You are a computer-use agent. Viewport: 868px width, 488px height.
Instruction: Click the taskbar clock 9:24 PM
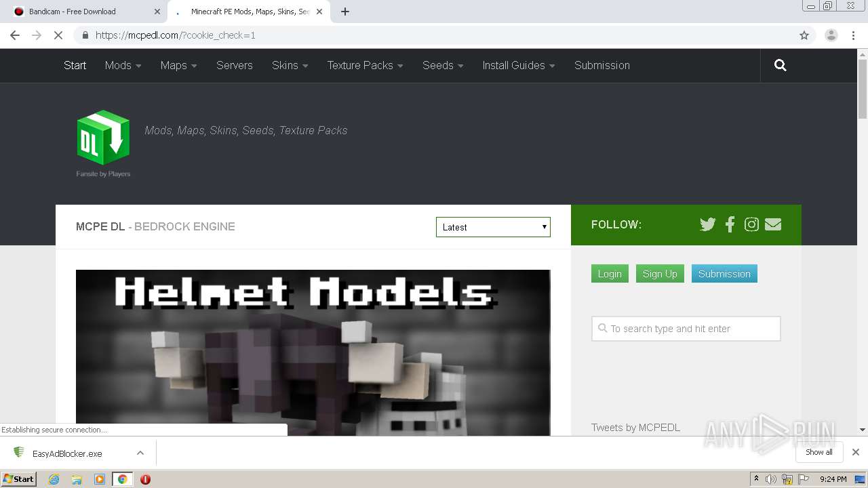833,479
